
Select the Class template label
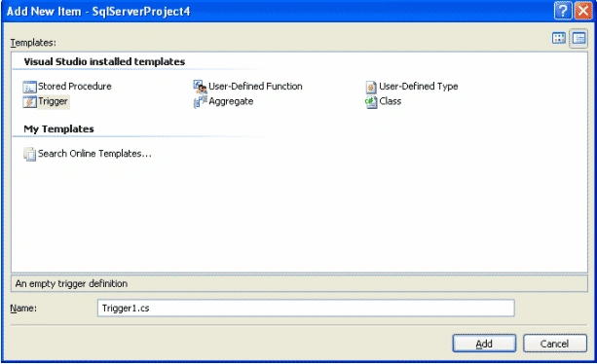pos(391,101)
